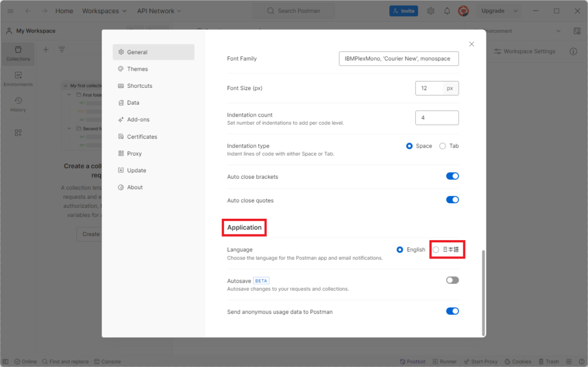Open Console in the status bar
The width and height of the screenshot is (588, 367).
pyautogui.click(x=107, y=361)
